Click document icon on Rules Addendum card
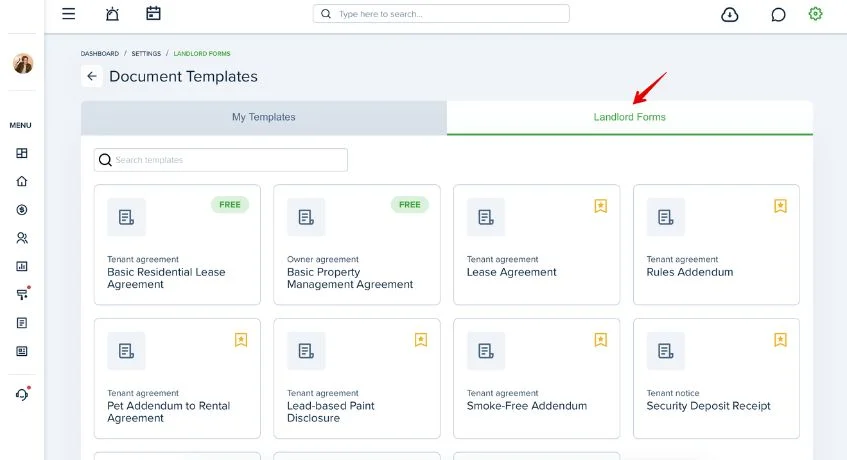Screen dimensions: 847x460 point(666,217)
